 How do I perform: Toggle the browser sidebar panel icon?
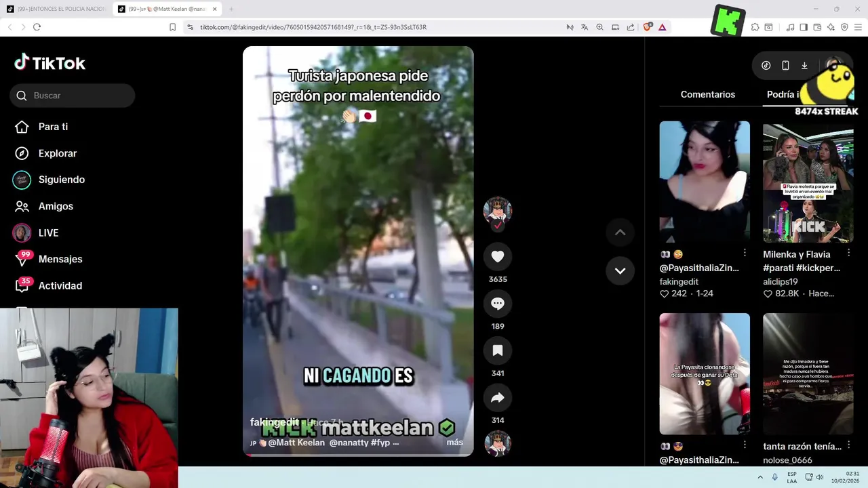[804, 27]
